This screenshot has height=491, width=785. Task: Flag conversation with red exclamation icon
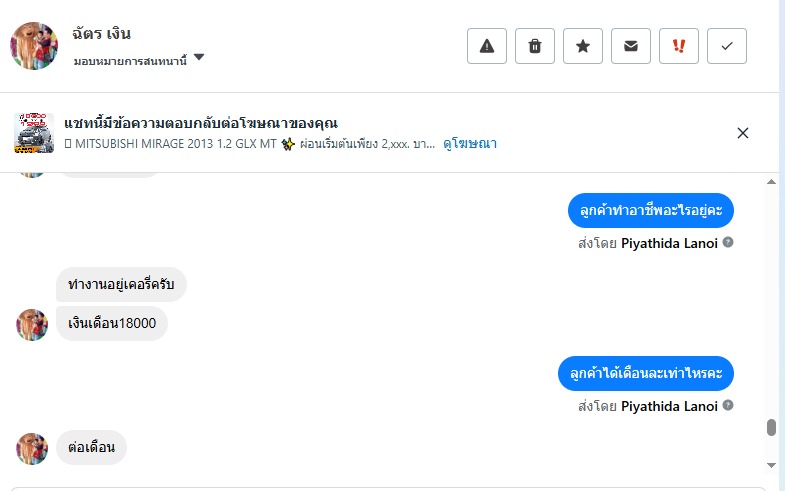pyautogui.click(x=679, y=46)
